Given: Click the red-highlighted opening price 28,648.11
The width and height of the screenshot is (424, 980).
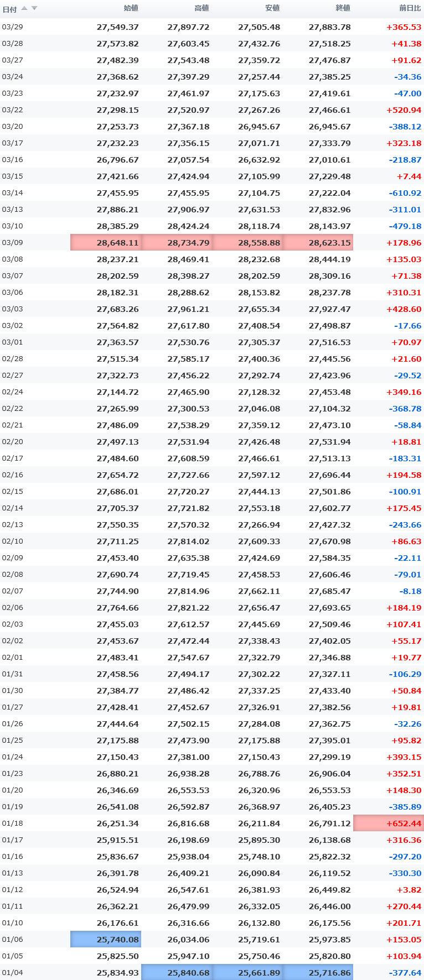Looking at the screenshot, I should click(117, 243).
